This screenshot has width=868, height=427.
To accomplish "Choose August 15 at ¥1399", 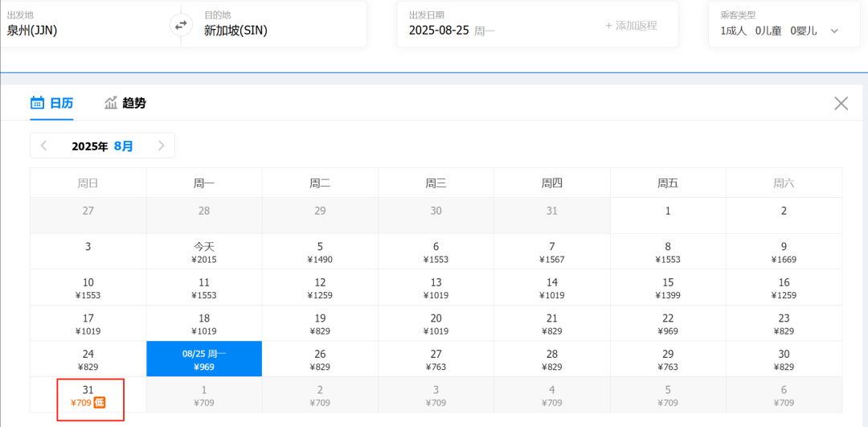I will click(668, 287).
